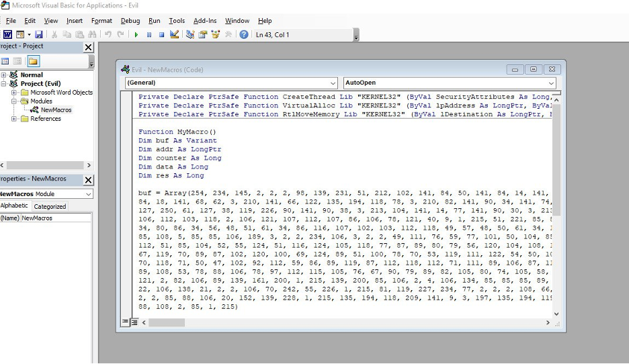
Task: Open the Help menu
Action: click(265, 21)
